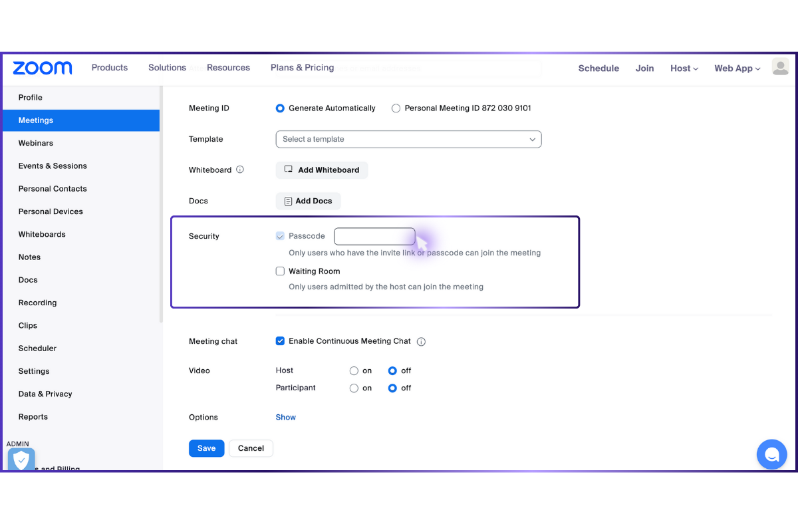Open the Products menu

pyautogui.click(x=110, y=68)
